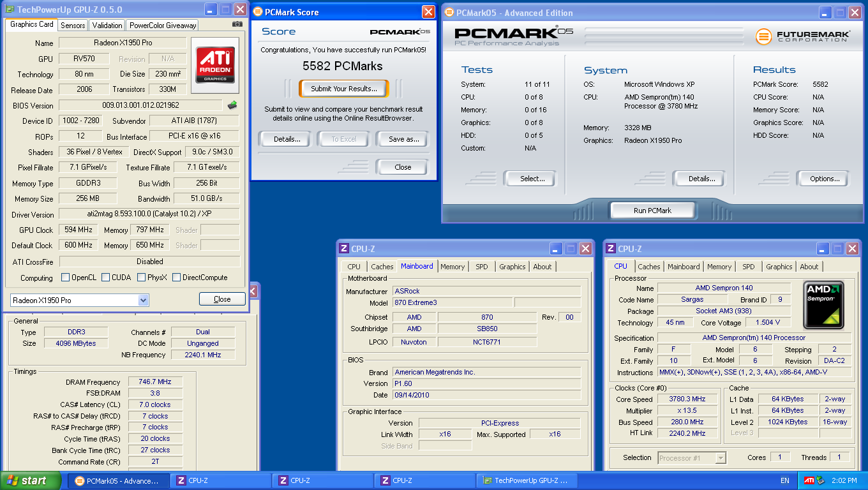Click Select button under Tests
The image size is (868, 490).
[x=530, y=179]
